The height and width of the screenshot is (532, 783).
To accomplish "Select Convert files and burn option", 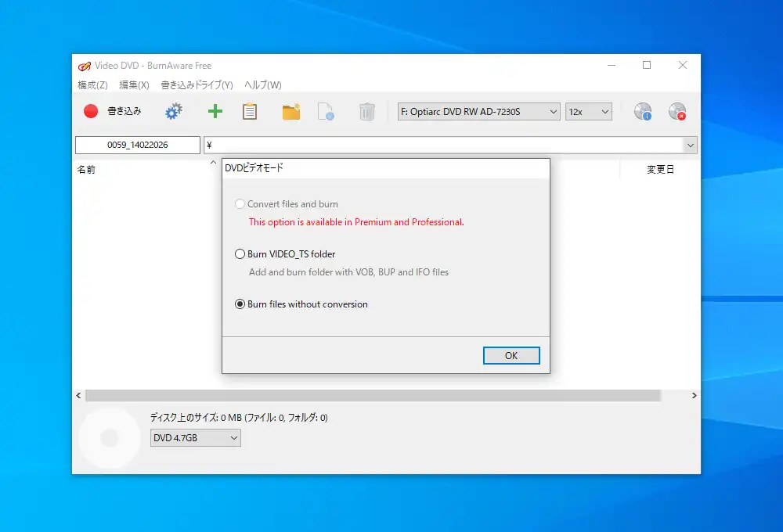I will coord(240,204).
